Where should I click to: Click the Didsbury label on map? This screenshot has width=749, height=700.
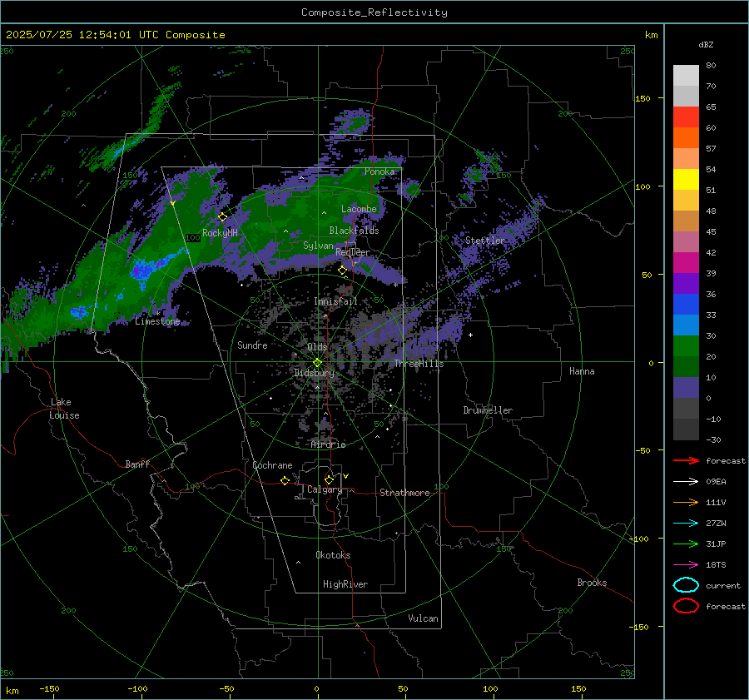coord(314,373)
